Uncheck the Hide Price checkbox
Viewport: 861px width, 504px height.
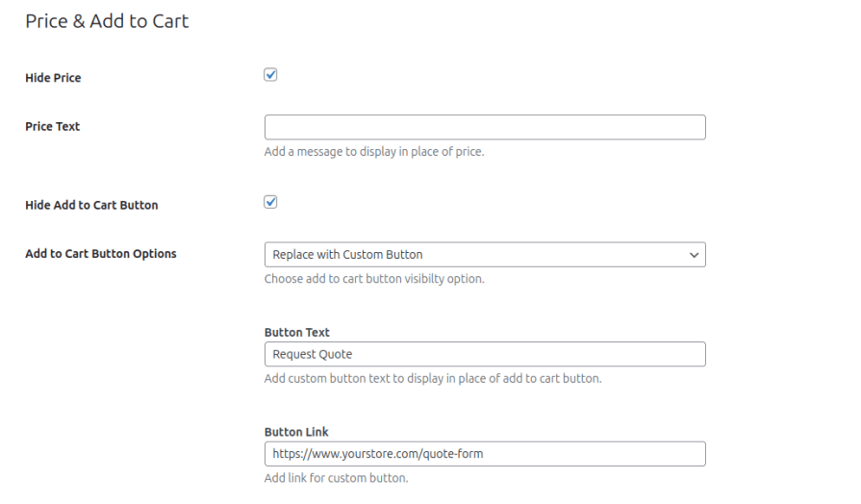pos(270,75)
